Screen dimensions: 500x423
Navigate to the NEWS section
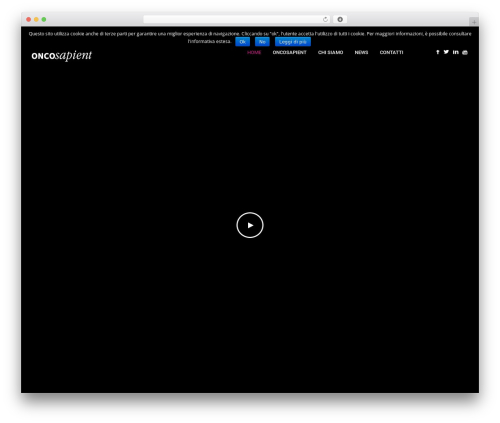(361, 52)
